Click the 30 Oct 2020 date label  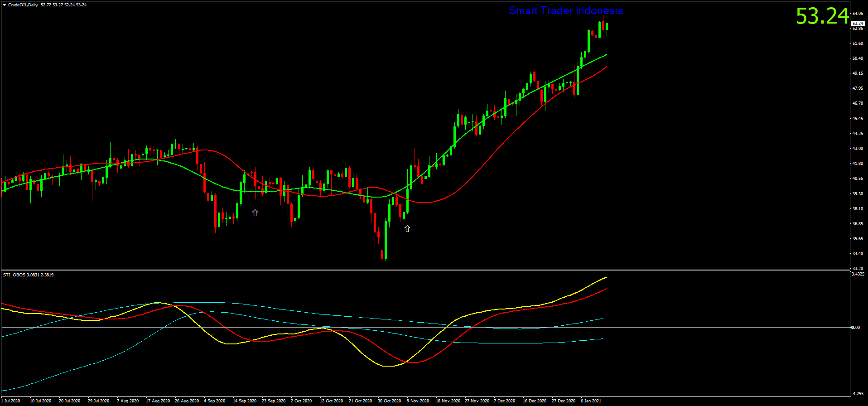point(389,401)
